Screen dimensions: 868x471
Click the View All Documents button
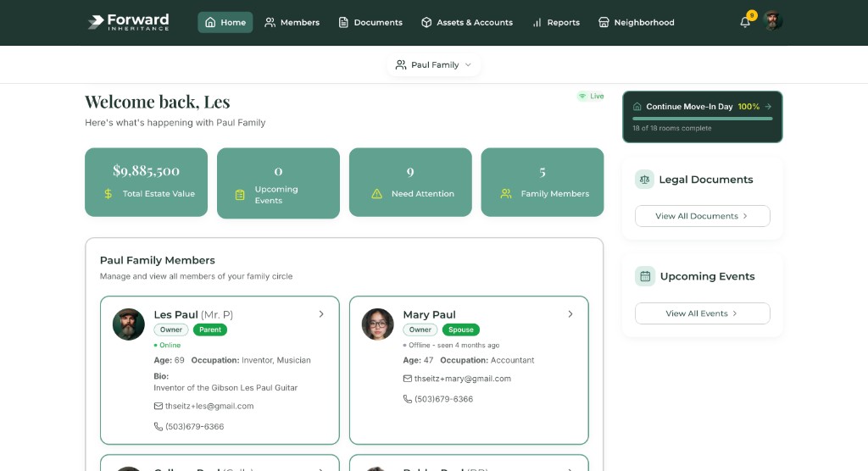(702, 216)
